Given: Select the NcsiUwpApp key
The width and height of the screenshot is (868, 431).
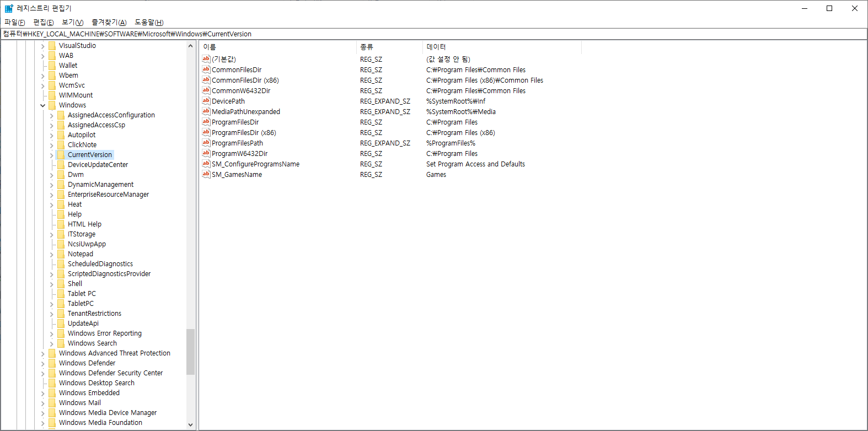Looking at the screenshot, I should pos(87,244).
